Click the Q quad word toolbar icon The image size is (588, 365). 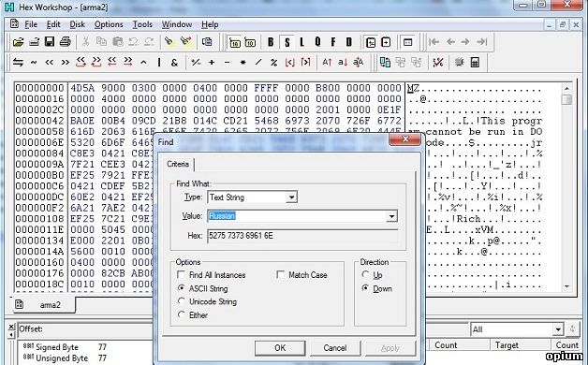click(x=317, y=42)
